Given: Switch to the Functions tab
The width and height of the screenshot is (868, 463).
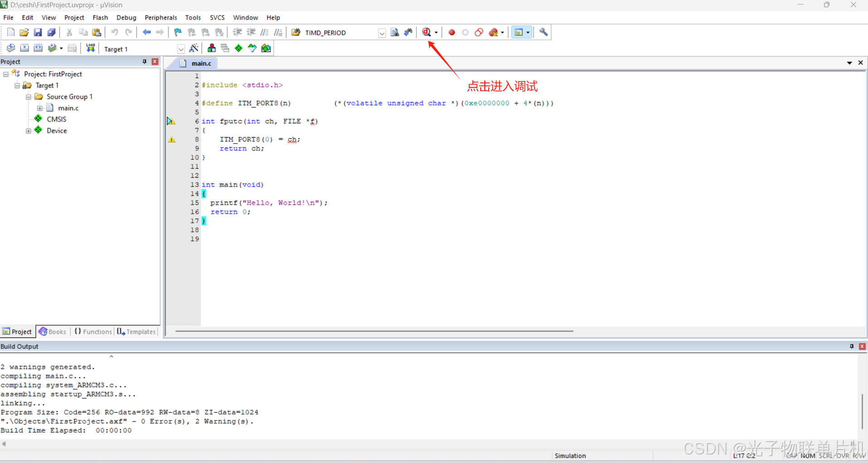Looking at the screenshot, I should (93, 332).
